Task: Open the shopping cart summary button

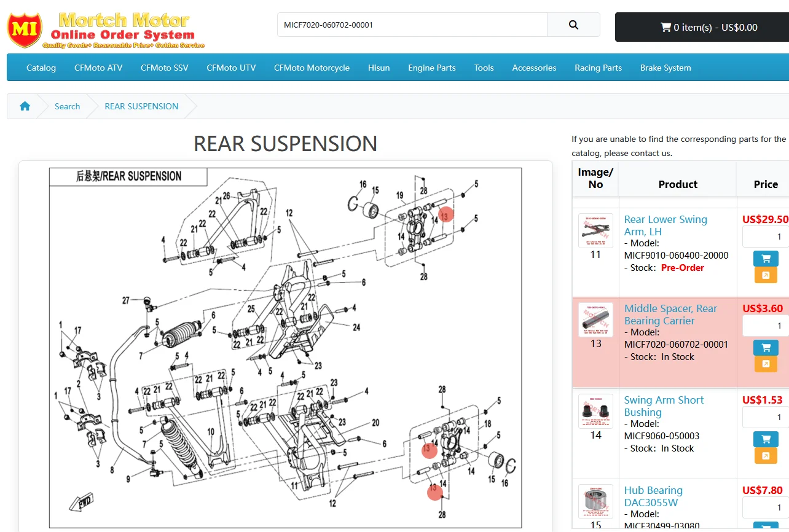Action: pos(702,27)
